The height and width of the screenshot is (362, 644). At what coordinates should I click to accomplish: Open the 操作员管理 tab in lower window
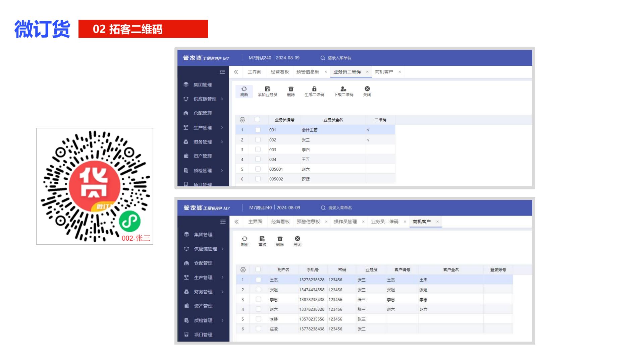tap(345, 222)
